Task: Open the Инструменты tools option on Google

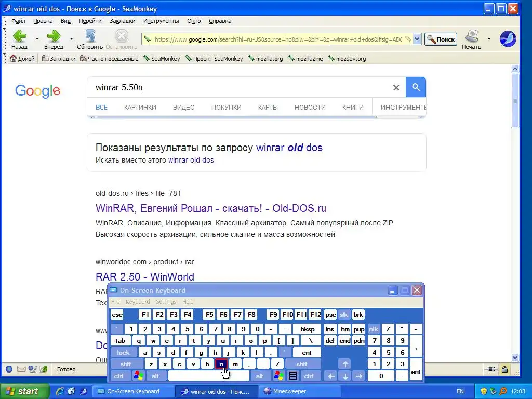Action: click(x=403, y=107)
